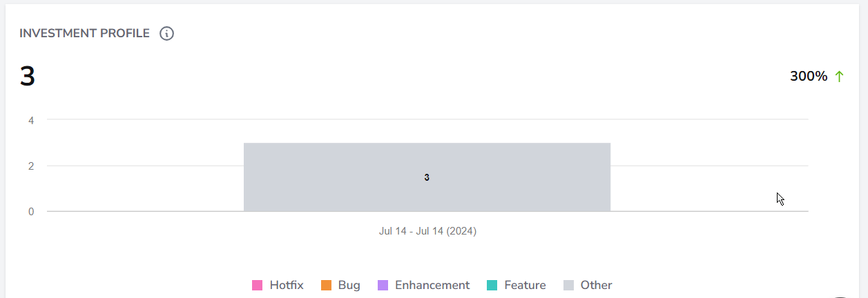This screenshot has height=298, width=868.
Task: Toggle the teal Feature legend swatch
Action: 492,286
